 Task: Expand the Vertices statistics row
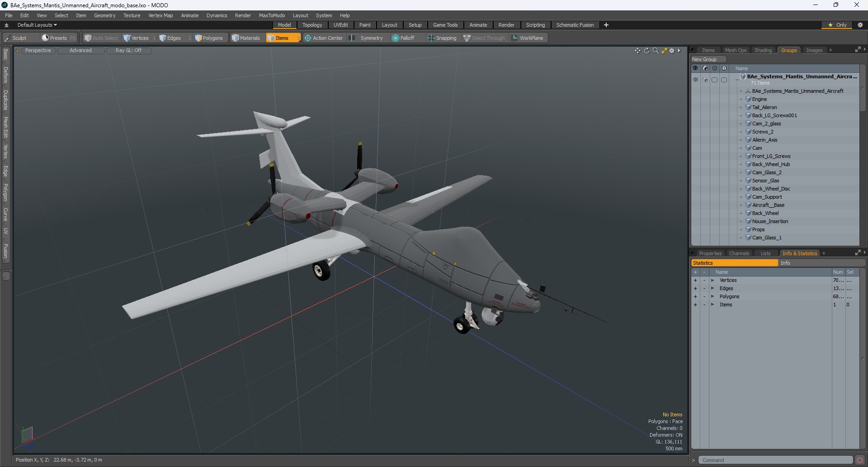[x=713, y=281]
